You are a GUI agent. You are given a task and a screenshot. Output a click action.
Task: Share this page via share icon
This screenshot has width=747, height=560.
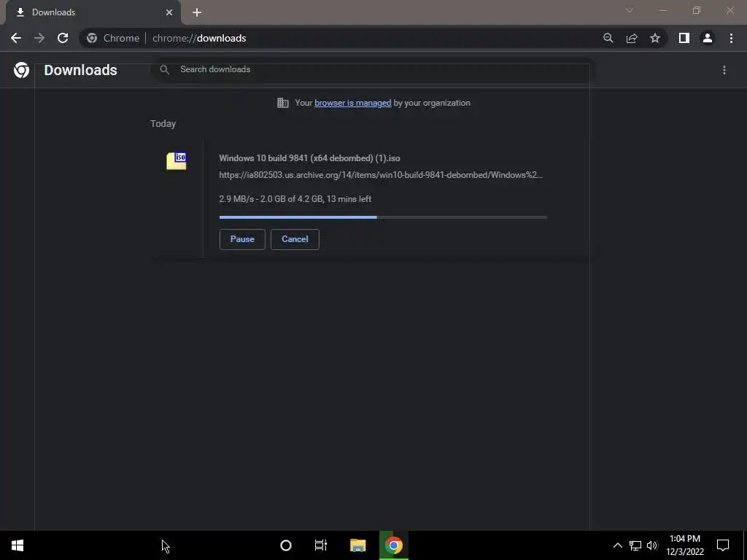632,38
